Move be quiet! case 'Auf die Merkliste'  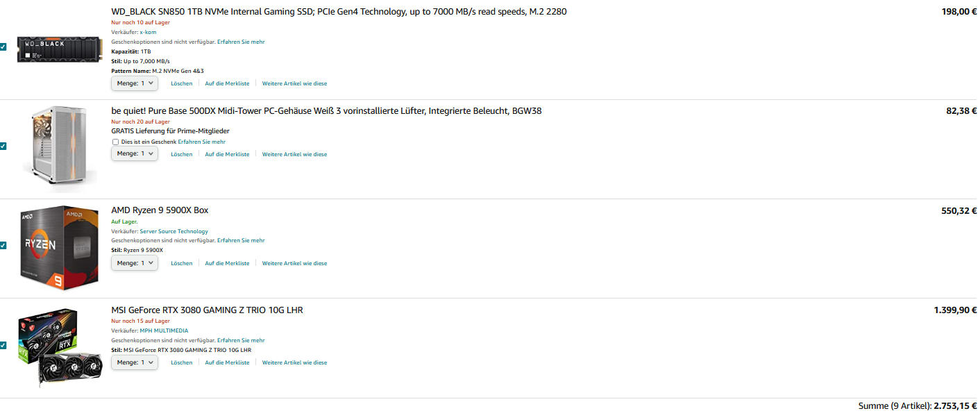tap(227, 154)
